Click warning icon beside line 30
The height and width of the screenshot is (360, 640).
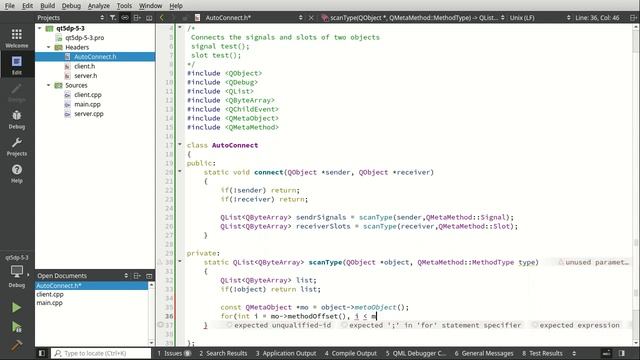(x=160, y=262)
